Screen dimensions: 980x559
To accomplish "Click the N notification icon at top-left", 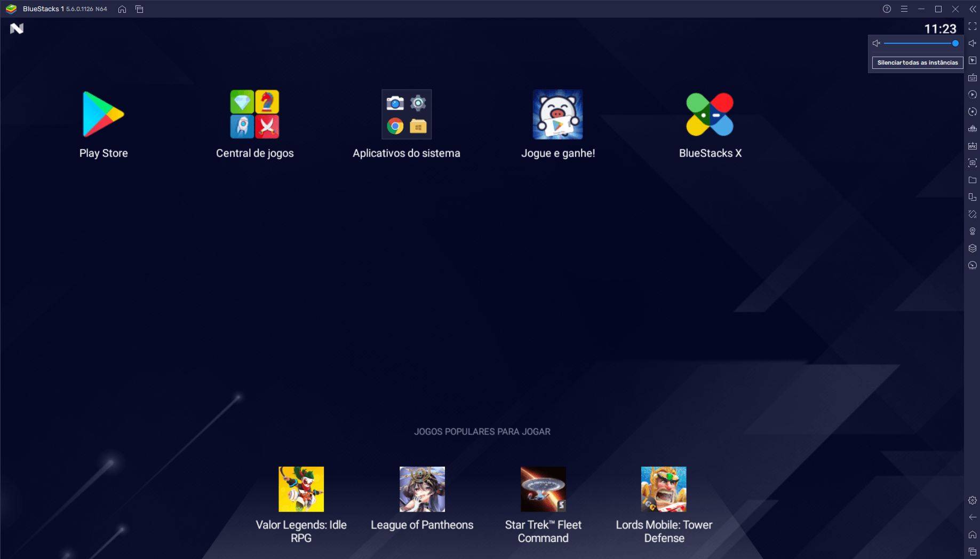I will pyautogui.click(x=17, y=28).
